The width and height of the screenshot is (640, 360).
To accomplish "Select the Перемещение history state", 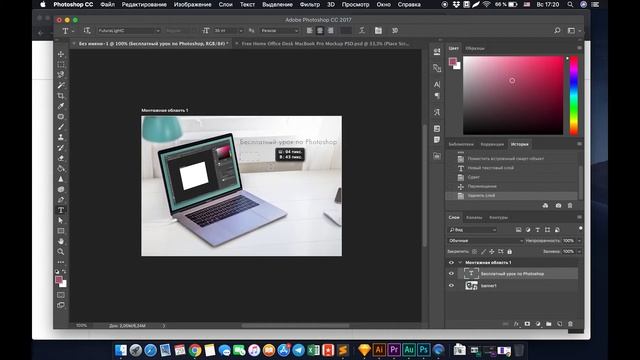I will pos(482,186).
